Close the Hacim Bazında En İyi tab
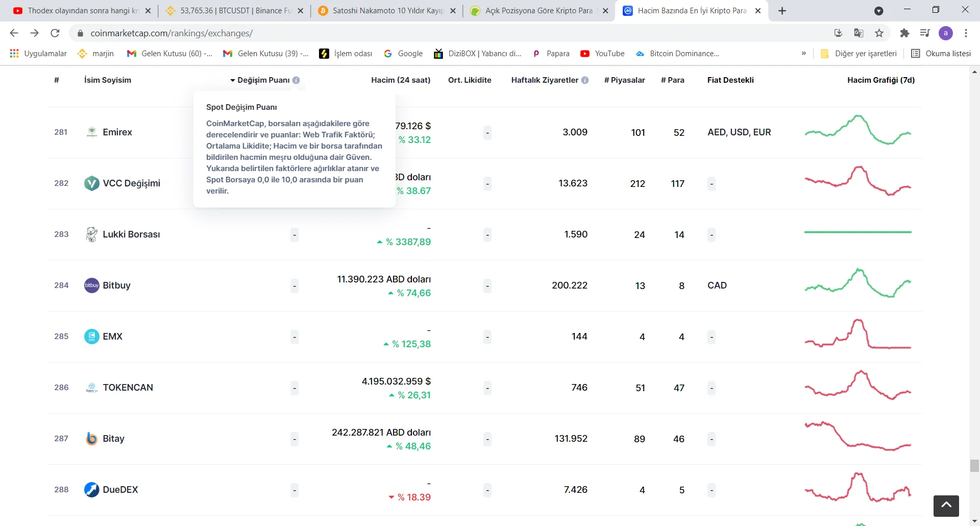The height and width of the screenshot is (526, 980). click(x=758, y=11)
